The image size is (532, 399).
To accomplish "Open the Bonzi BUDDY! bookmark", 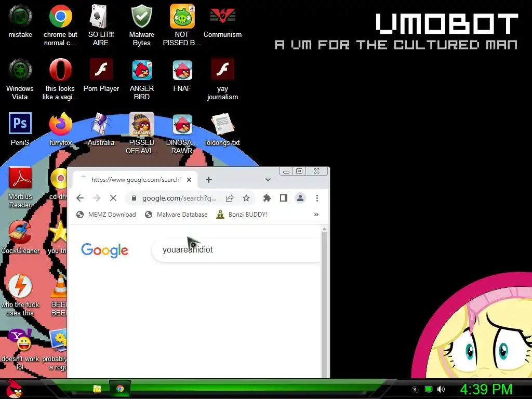I will click(242, 215).
